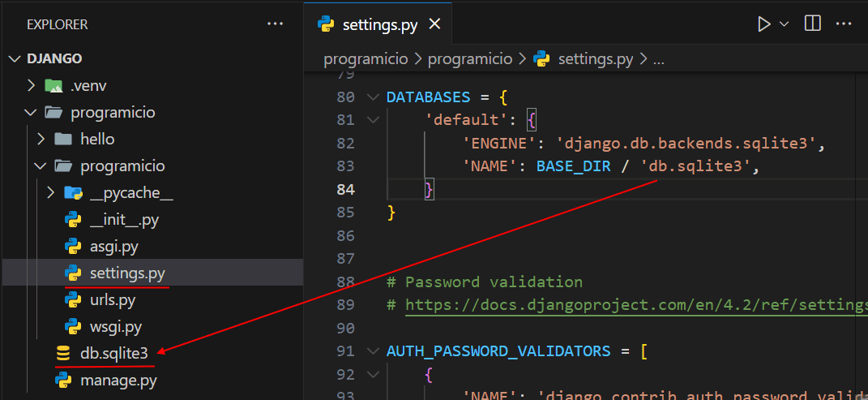
Task: Click the Python icon beside urls.py
Action: (73, 299)
